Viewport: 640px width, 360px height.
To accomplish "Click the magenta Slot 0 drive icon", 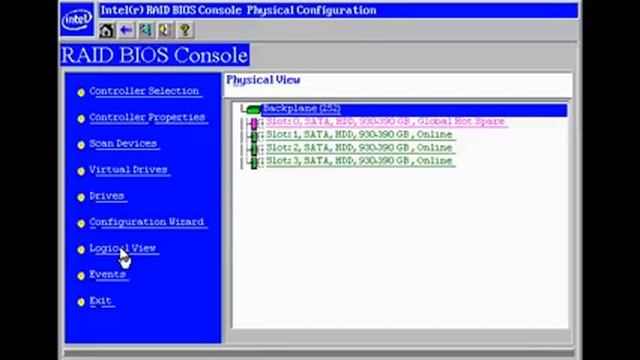I will pyautogui.click(x=254, y=123).
